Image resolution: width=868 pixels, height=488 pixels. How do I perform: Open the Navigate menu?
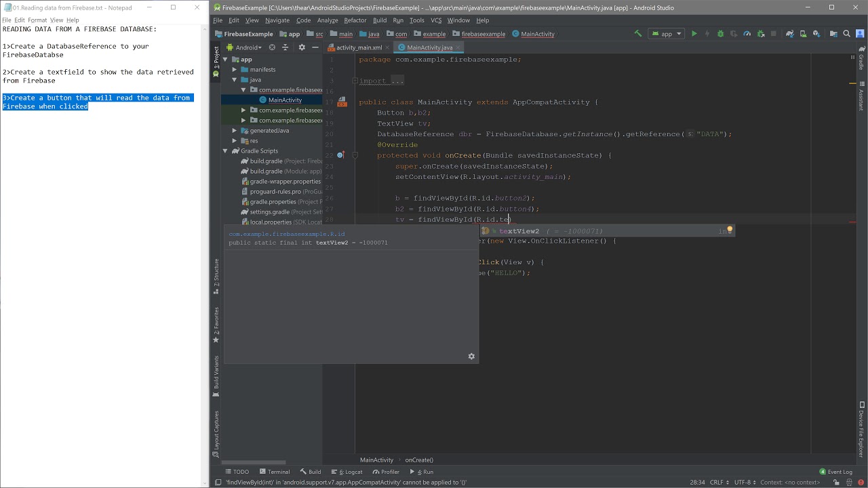(277, 20)
